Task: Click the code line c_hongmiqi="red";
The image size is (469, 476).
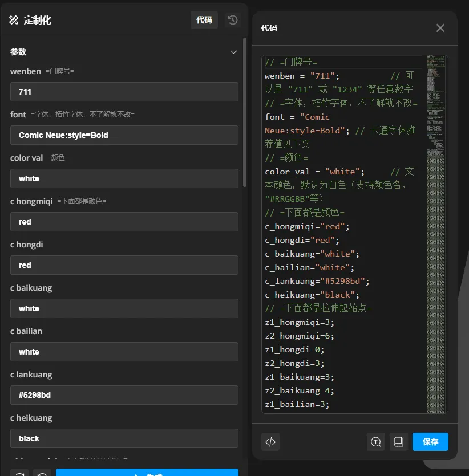Action: coord(307,226)
